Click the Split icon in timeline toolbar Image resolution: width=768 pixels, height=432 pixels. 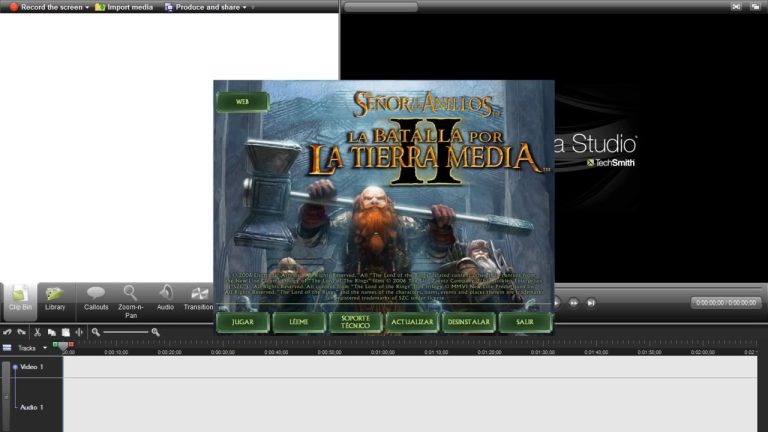tap(79, 332)
